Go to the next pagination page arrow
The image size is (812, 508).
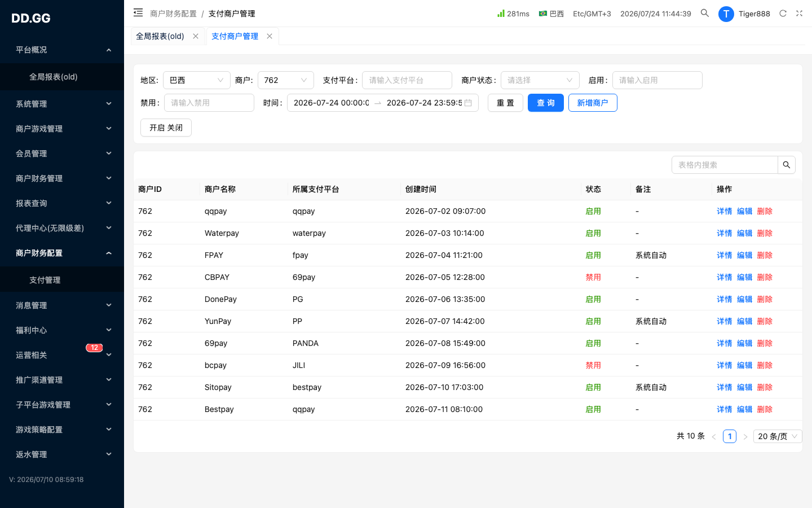click(745, 436)
